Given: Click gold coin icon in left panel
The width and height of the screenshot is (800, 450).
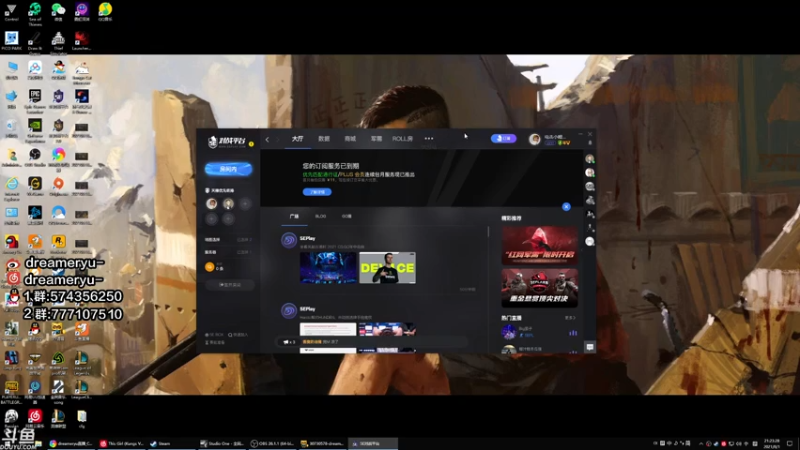Looking at the screenshot, I should (210, 267).
